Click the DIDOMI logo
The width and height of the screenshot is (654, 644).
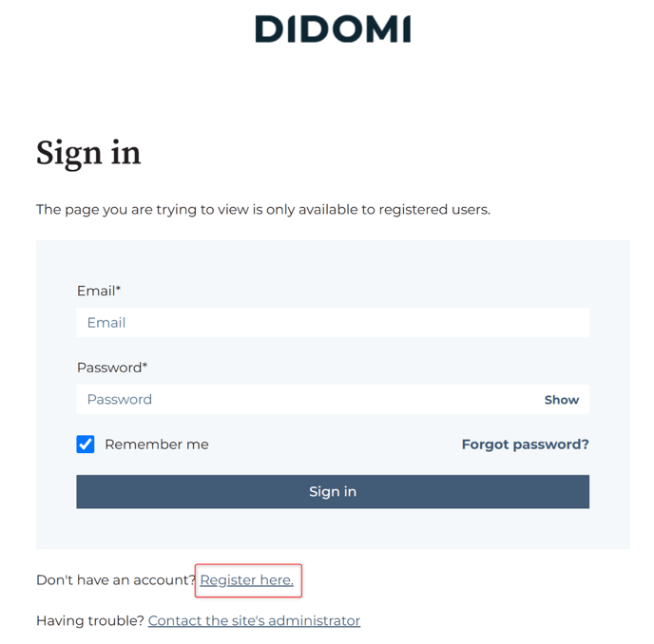[x=333, y=29]
